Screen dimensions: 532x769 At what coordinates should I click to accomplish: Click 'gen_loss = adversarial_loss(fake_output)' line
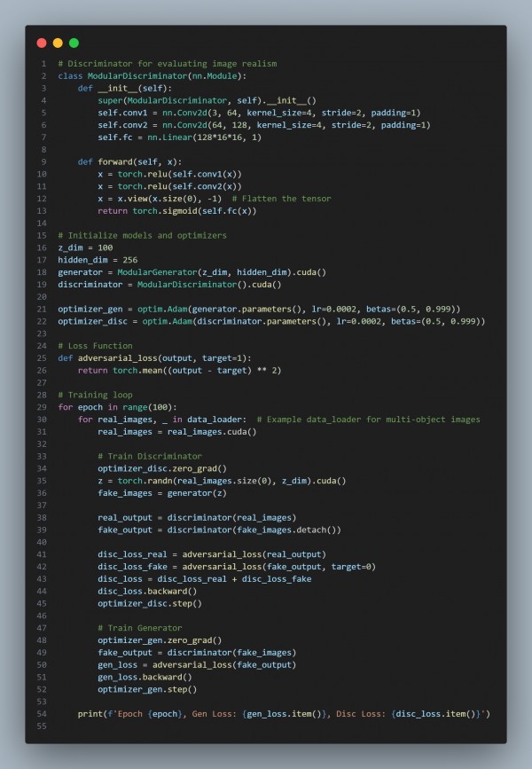click(x=197, y=664)
